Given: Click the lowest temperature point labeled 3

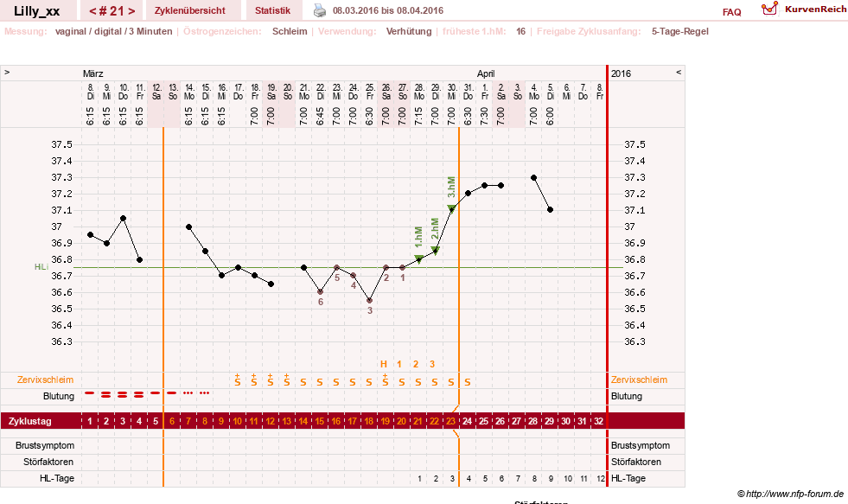Looking at the screenshot, I should tap(369, 300).
